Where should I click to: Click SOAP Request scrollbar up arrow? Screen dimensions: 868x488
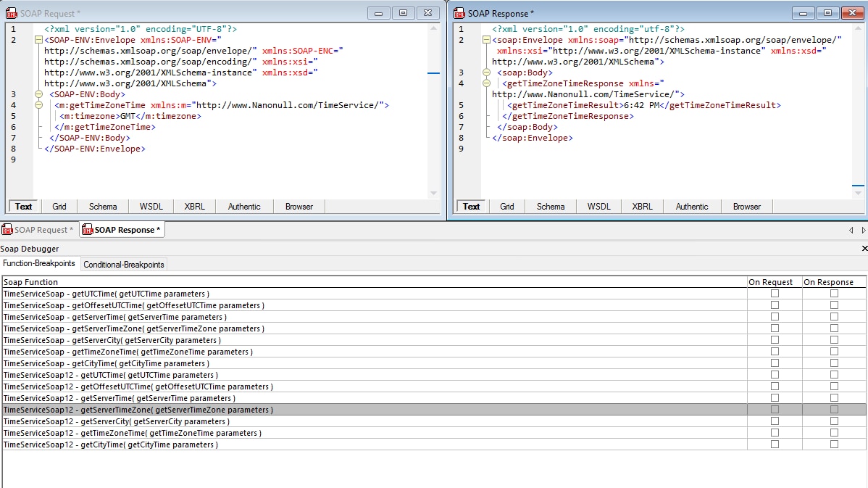click(433, 28)
